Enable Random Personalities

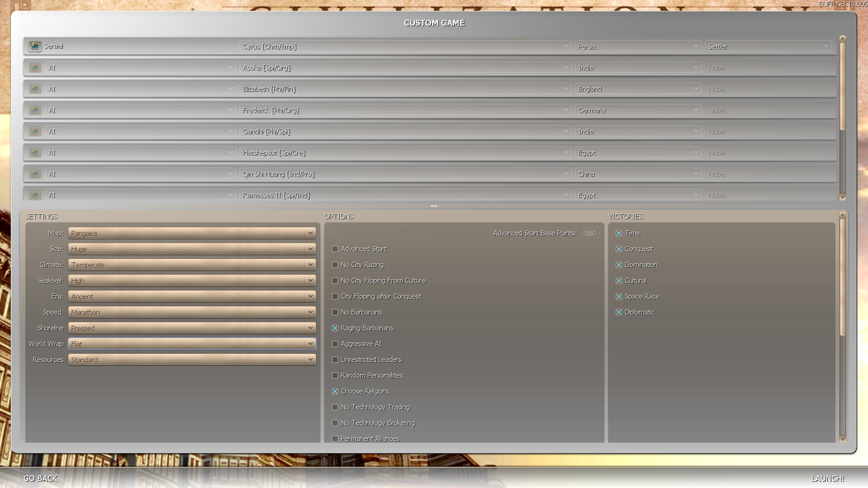pyautogui.click(x=335, y=375)
